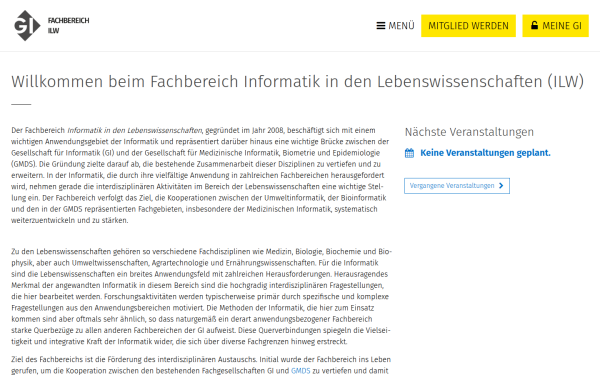Screen dimensions: 600x375
Task: Click 'Keine Veranstaltungen geplant.' text
Action: [485, 153]
